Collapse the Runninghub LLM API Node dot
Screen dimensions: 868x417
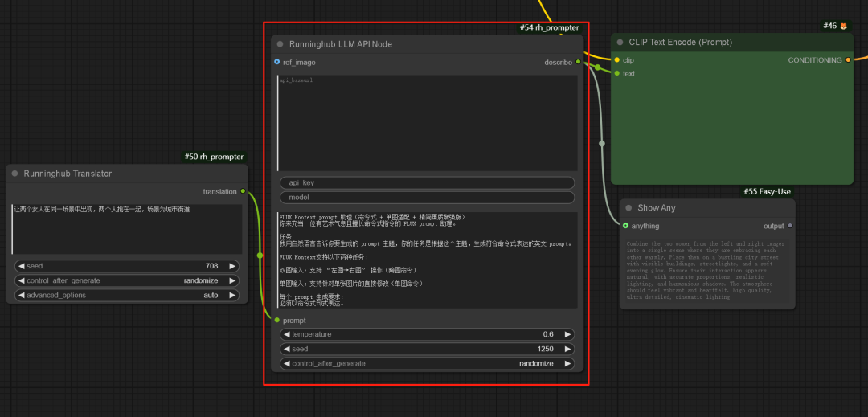coord(280,44)
